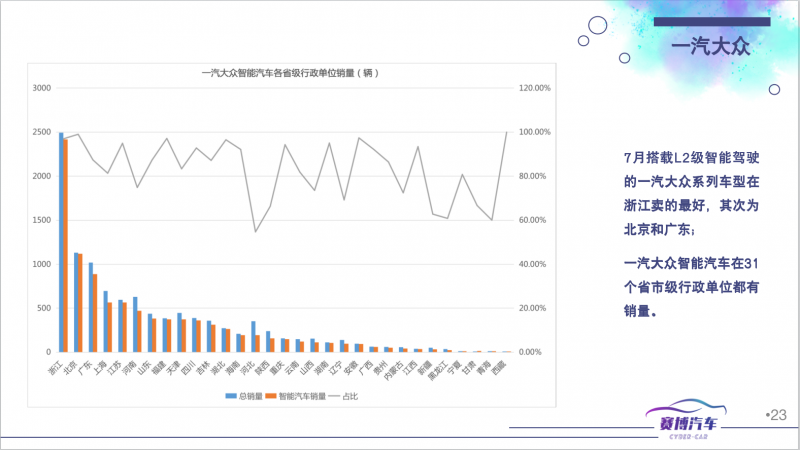Click the 天津 category label
This screenshot has width=800, height=450.
pyautogui.click(x=174, y=367)
